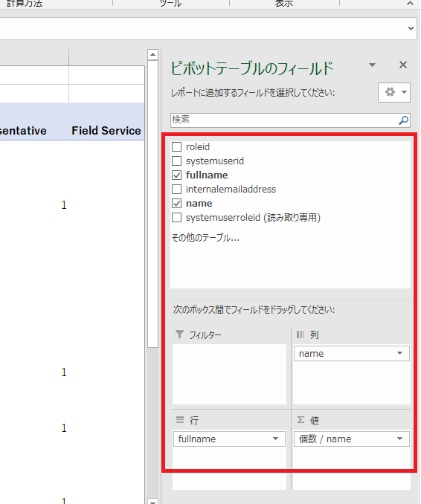Click the フィルター area box

pos(229,374)
